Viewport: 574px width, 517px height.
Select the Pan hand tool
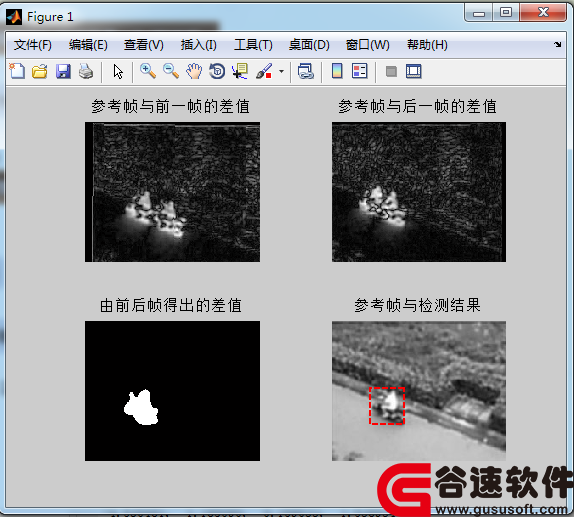[194, 71]
